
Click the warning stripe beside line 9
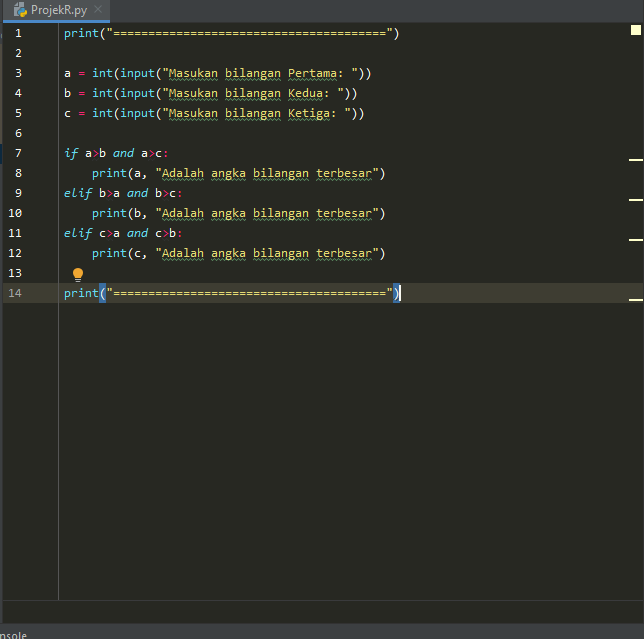(635, 200)
